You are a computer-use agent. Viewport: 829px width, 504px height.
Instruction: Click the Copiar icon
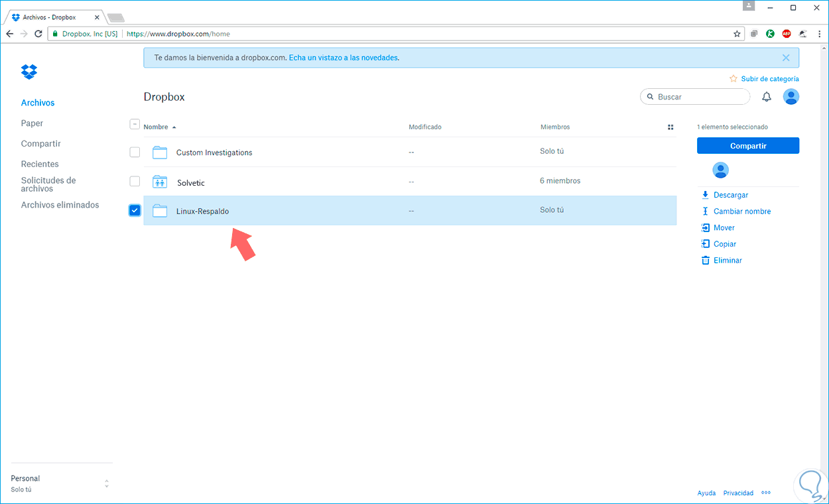(706, 244)
